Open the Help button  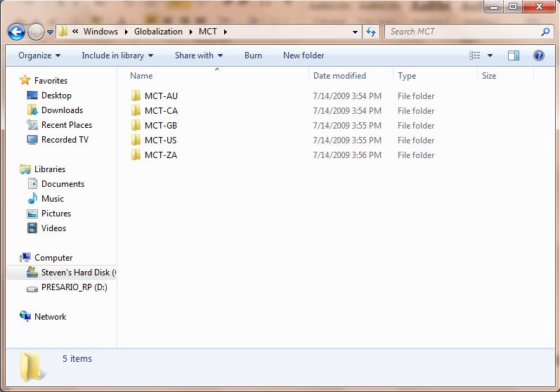coord(539,55)
